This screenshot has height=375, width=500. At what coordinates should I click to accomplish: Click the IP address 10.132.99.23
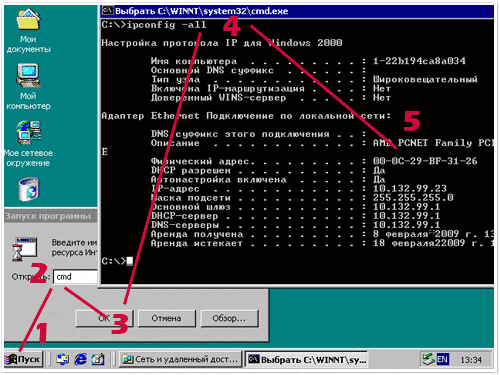(410, 189)
